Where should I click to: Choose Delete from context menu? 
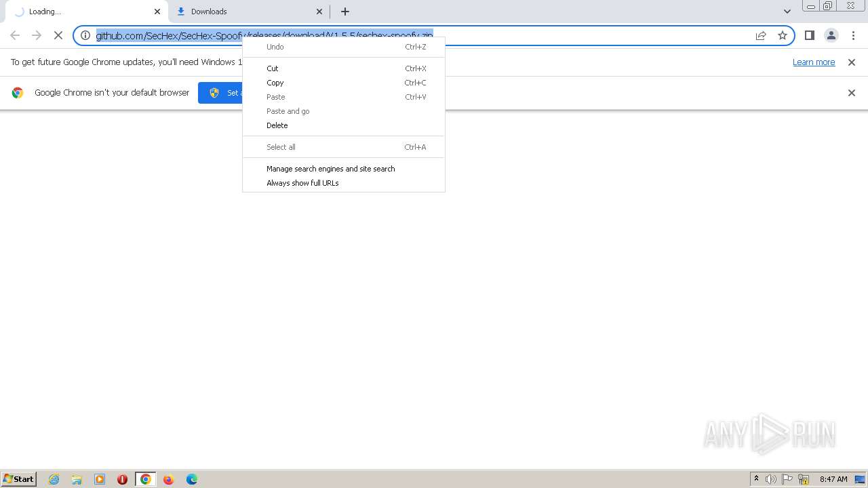point(344,125)
